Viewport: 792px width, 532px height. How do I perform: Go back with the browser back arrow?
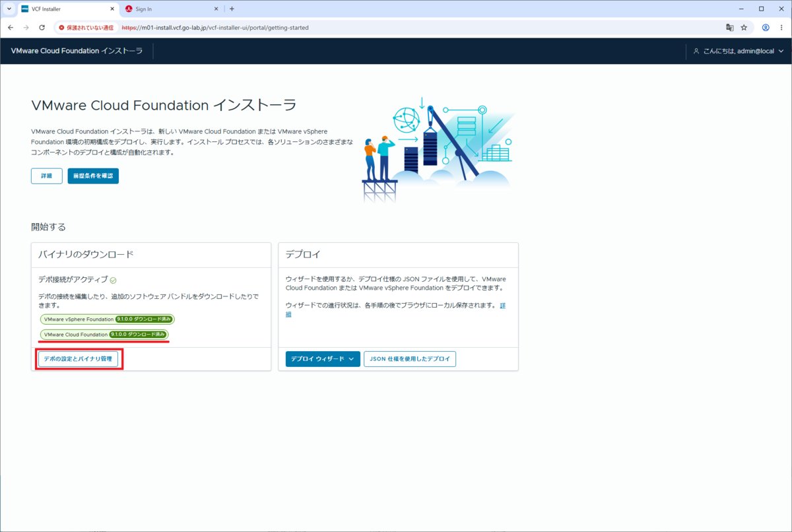pyautogui.click(x=10, y=28)
